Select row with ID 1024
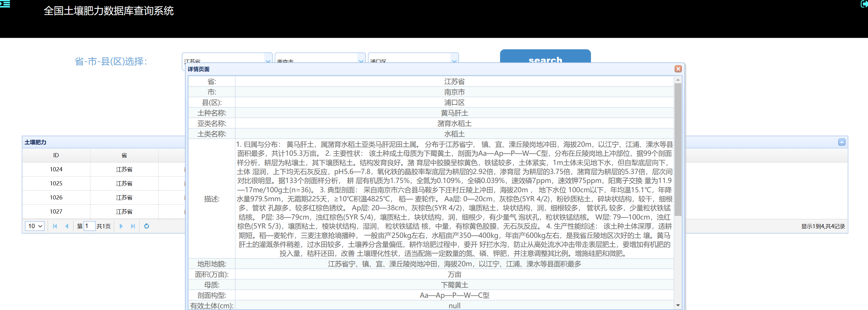This screenshot has height=310, width=868. click(x=103, y=169)
